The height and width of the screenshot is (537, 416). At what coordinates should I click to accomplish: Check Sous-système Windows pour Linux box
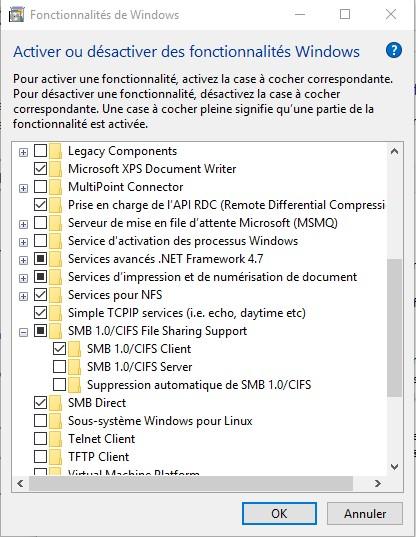click(40, 421)
